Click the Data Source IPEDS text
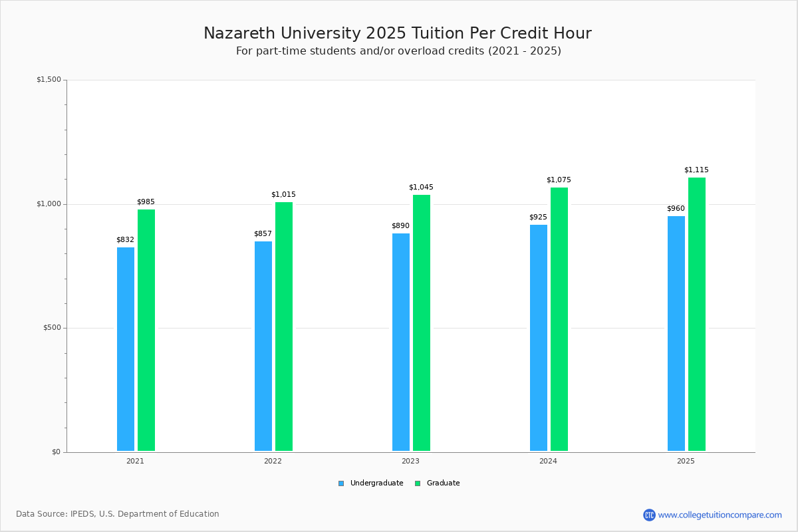798x532 pixels. click(118, 513)
